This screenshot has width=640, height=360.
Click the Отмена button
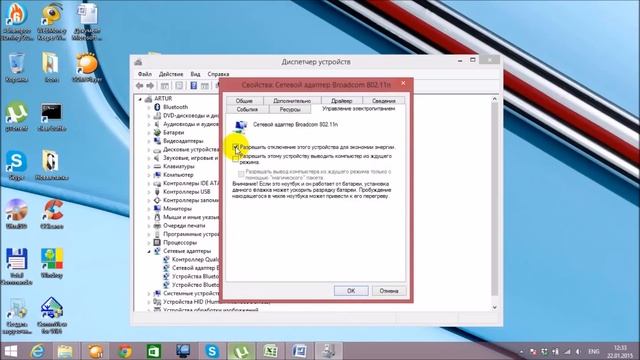point(389,291)
